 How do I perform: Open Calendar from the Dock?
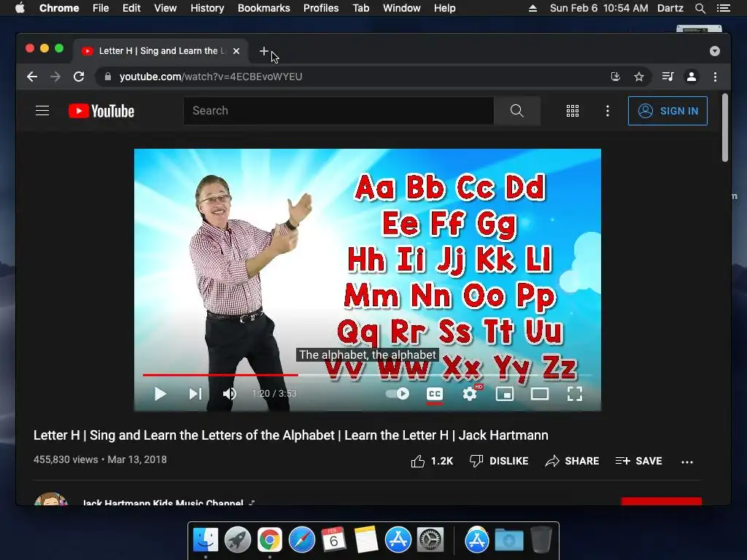[x=333, y=540]
